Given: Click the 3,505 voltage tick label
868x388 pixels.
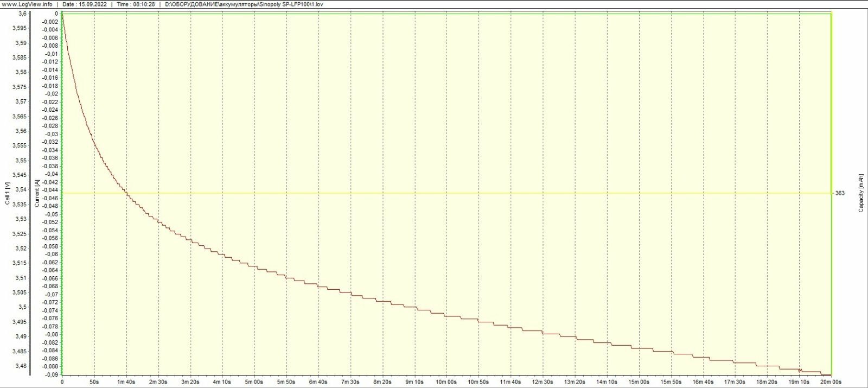Looking at the screenshot, I should (x=20, y=292).
